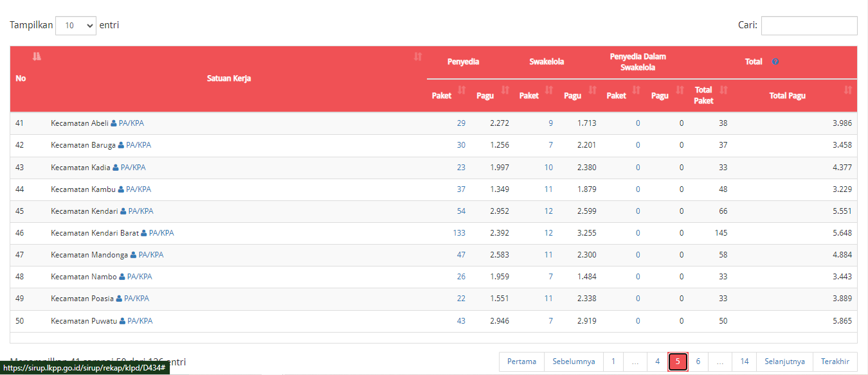Click Total Paket value 145 for Kendari Barat
The height and width of the screenshot is (375, 868).
[721, 233]
